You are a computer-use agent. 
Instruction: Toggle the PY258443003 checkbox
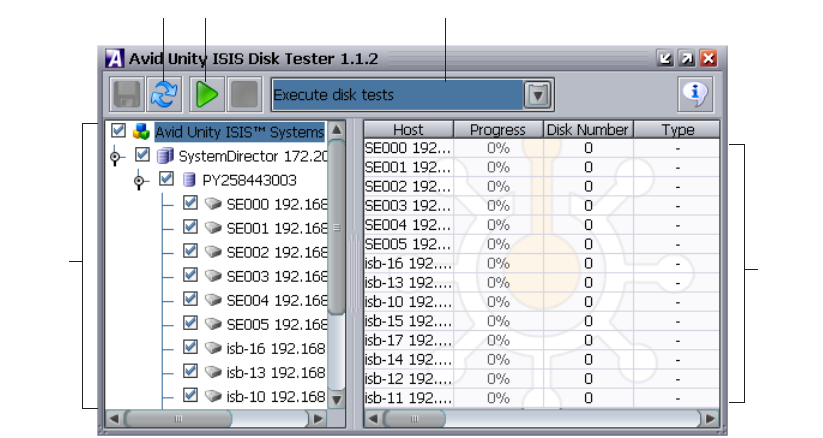(166, 179)
